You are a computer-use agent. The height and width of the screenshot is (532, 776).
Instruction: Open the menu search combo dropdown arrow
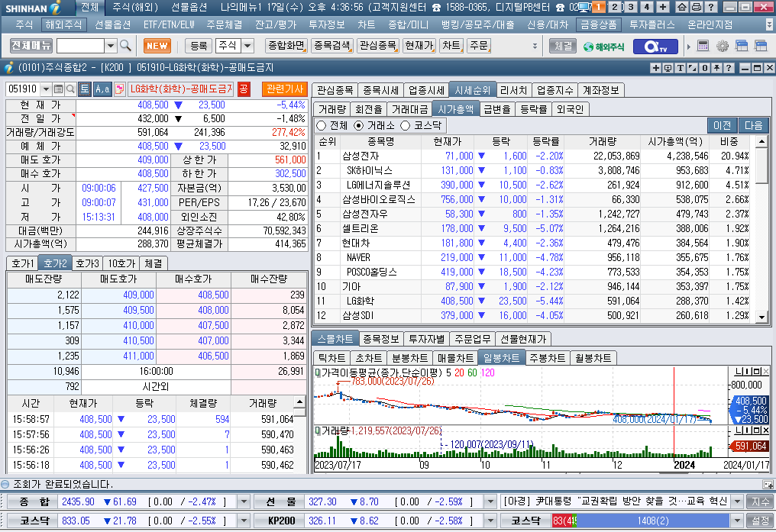[110, 46]
